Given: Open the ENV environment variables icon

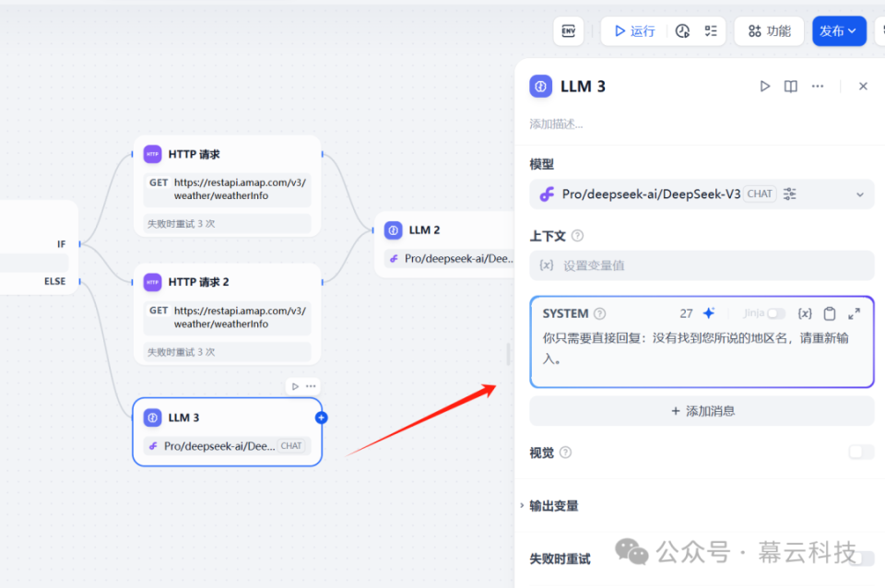Looking at the screenshot, I should [569, 31].
